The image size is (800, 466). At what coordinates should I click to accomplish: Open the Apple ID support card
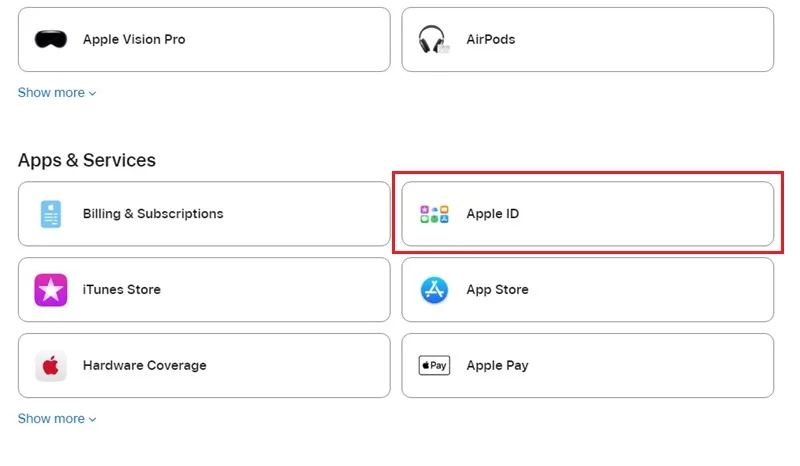pos(587,214)
